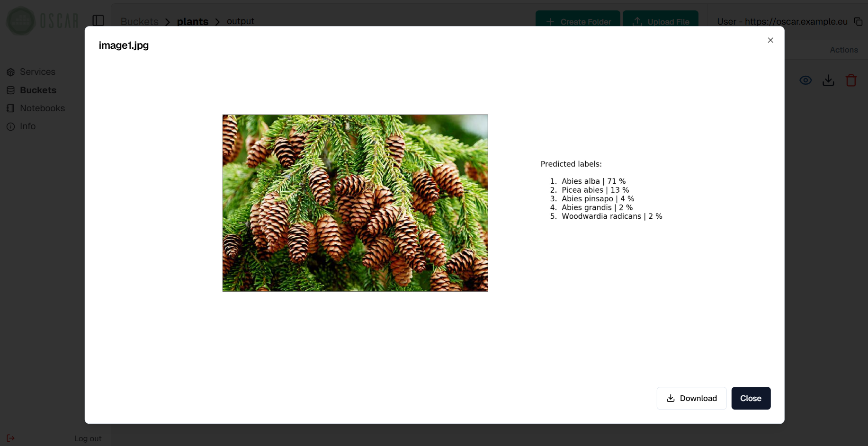Navigate to the plants bucket via breadcrumb
Viewport: 868px width, 446px height.
coord(192,21)
